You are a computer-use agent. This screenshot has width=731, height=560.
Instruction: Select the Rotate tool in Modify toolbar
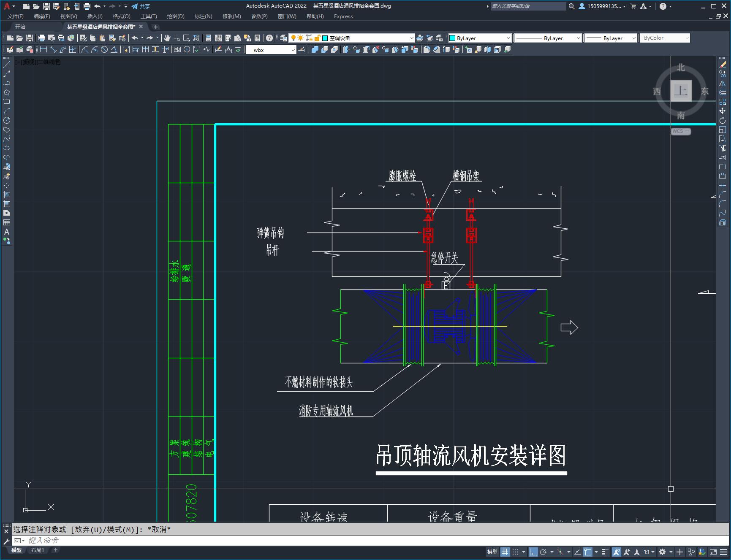pyautogui.click(x=723, y=120)
